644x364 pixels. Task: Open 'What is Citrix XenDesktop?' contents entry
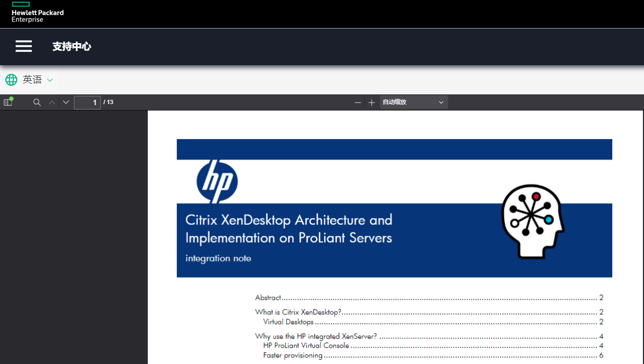(429, 312)
